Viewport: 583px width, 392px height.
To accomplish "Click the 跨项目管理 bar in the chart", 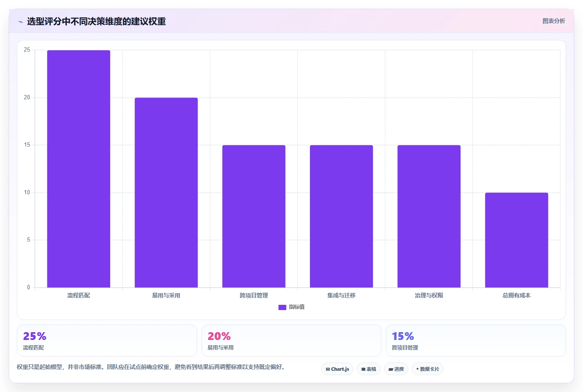I will pyautogui.click(x=254, y=216).
